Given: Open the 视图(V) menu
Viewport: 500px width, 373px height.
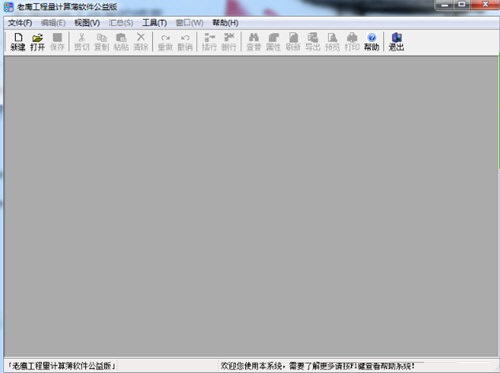Looking at the screenshot, I should 87,23.
